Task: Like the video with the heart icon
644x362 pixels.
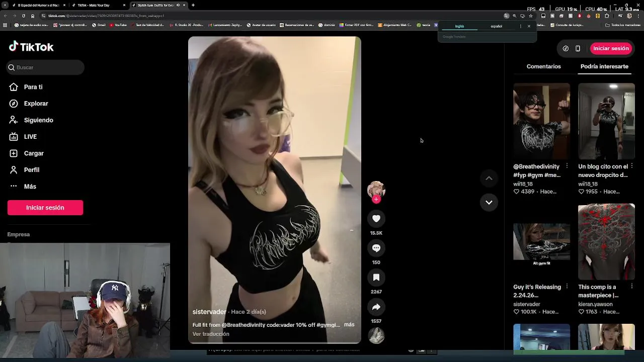Action: click(376, 219)
